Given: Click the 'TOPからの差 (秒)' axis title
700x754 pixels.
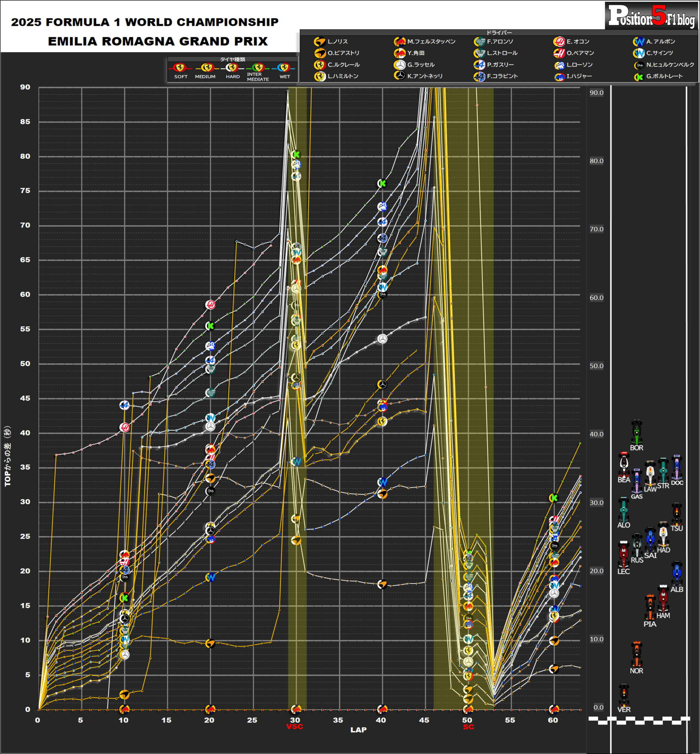Looking at the screenshot, I should pyautogui.click(x=8, y=456).
